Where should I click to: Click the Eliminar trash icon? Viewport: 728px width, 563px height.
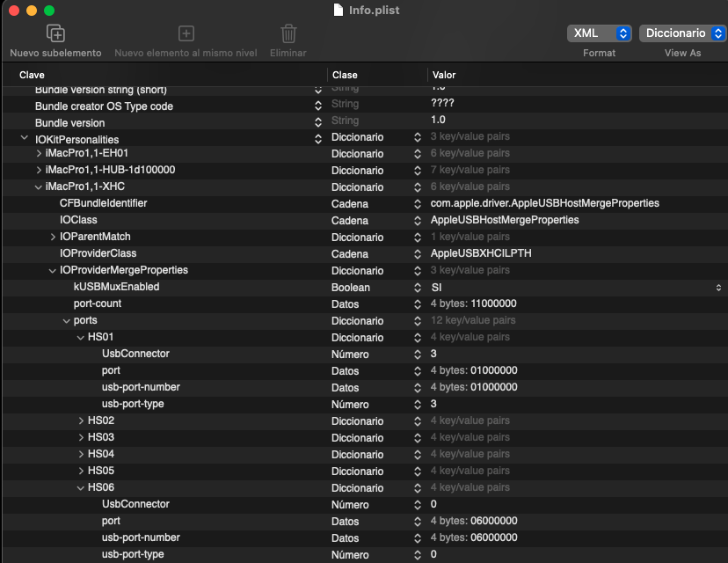pyautogui.click(x=288, y=33)
